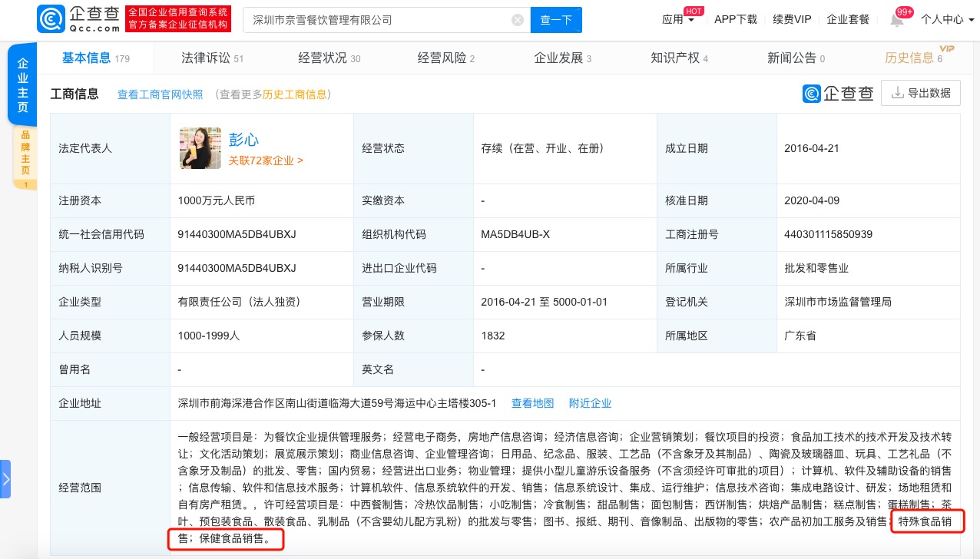Select the 品牌主页 side tab
The image size is (980, 559).
point(25,157)
